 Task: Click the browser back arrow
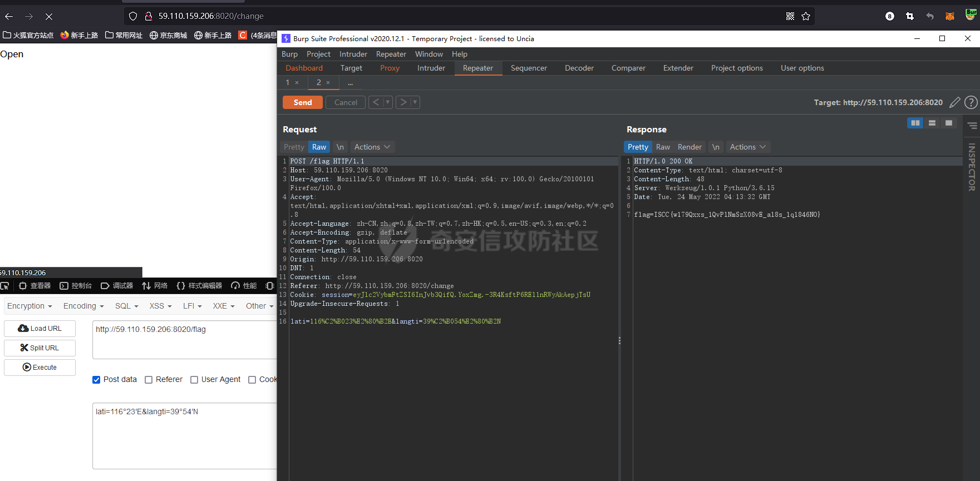(x=9, y=16)
